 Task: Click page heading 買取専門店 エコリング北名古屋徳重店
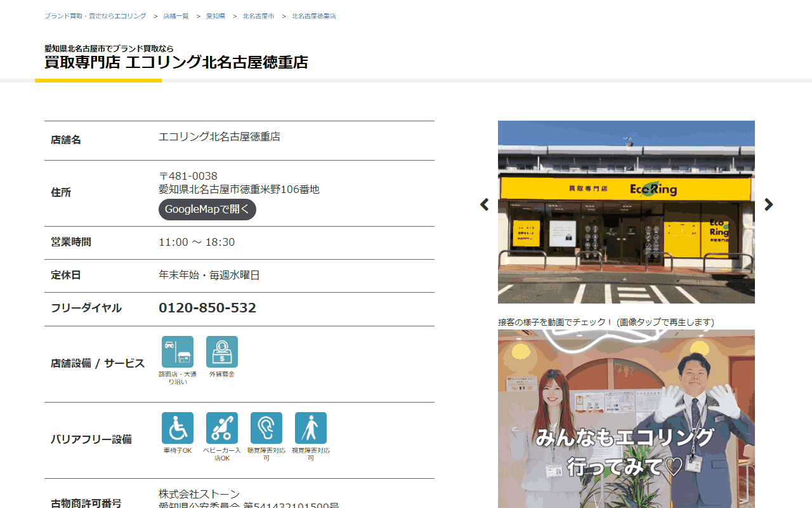click(x=176, y=62)
